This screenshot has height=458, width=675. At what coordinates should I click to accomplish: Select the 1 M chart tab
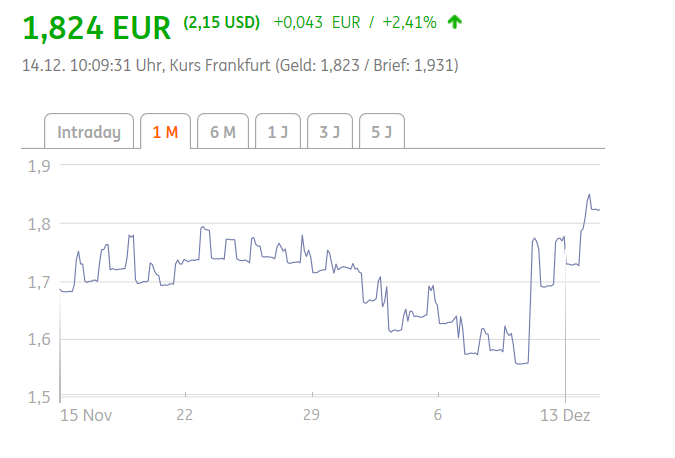pyautogui.click(x=165, y=132)
